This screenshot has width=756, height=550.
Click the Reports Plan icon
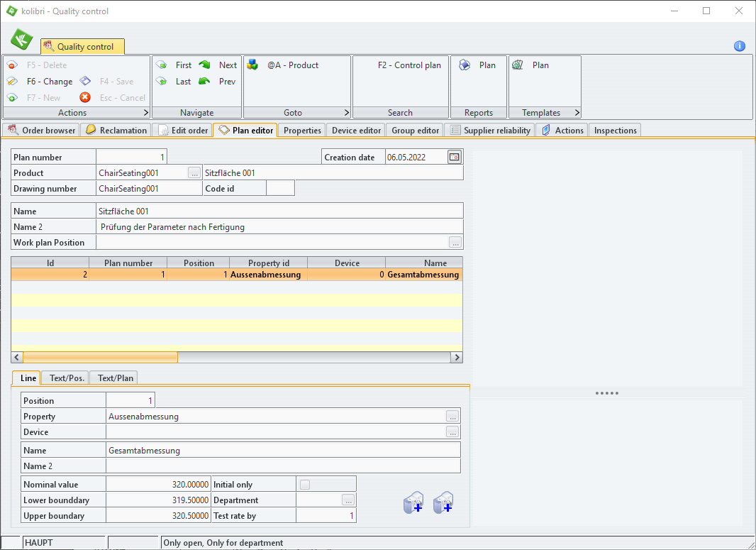pos(465,65)
